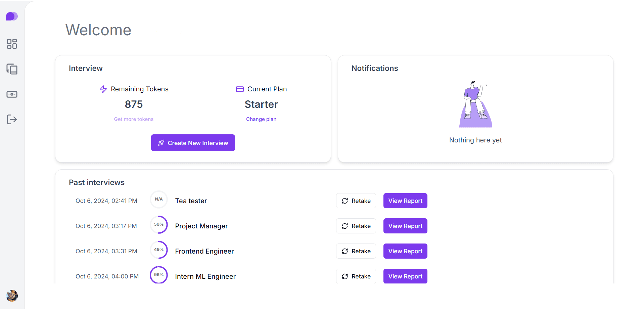Retake the Intern ML Engineer interview
The width and height of the screenshot is (644, 309).
pyautogui.click(x=356, y=276)
